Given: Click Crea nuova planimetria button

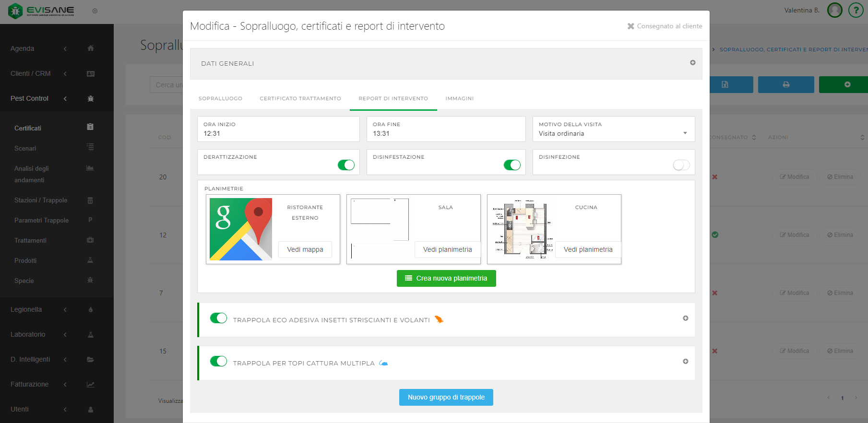Looking at the screenshot, I should pos(446,278).
